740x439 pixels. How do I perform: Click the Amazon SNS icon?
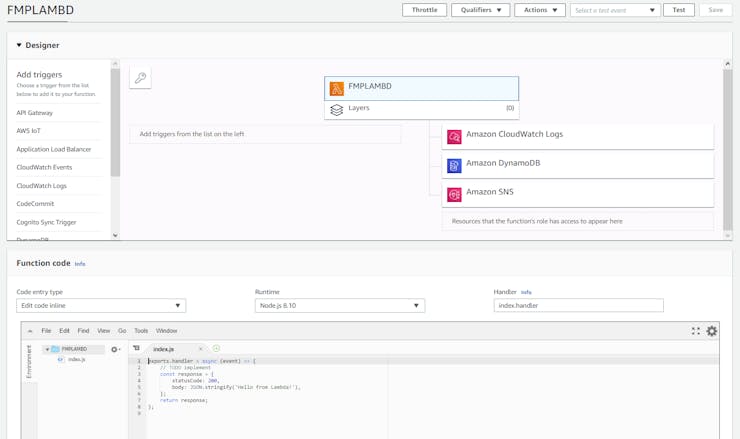[x=454, y=193]
